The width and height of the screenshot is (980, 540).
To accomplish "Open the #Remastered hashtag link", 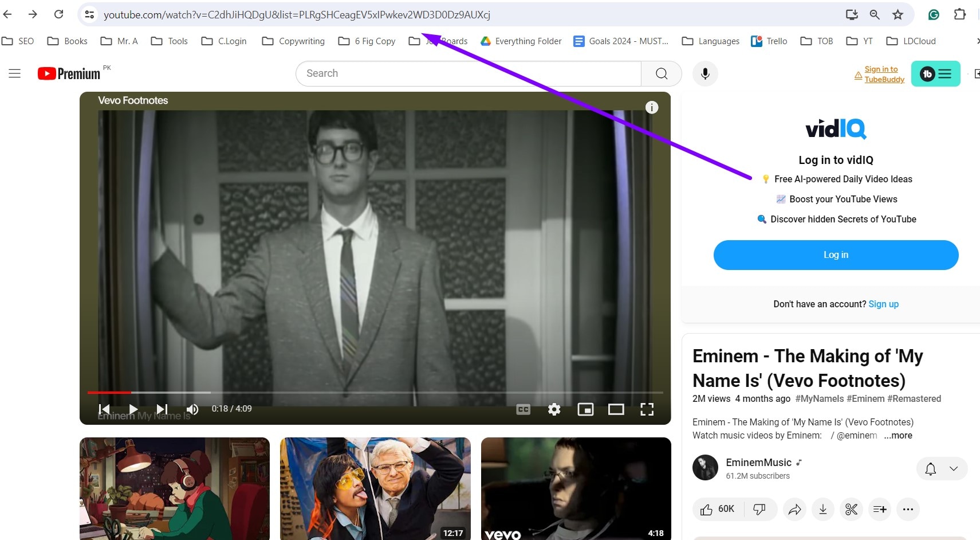I will (x=914, y=399).
